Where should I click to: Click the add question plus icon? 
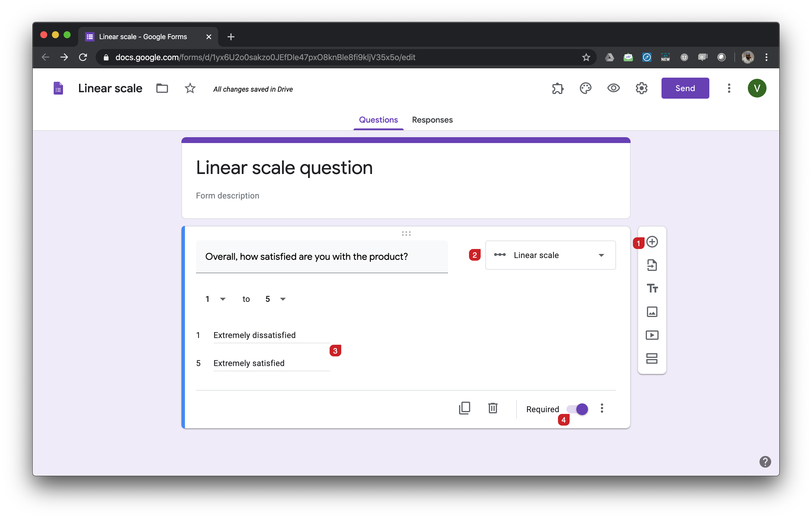pos(652,242)
